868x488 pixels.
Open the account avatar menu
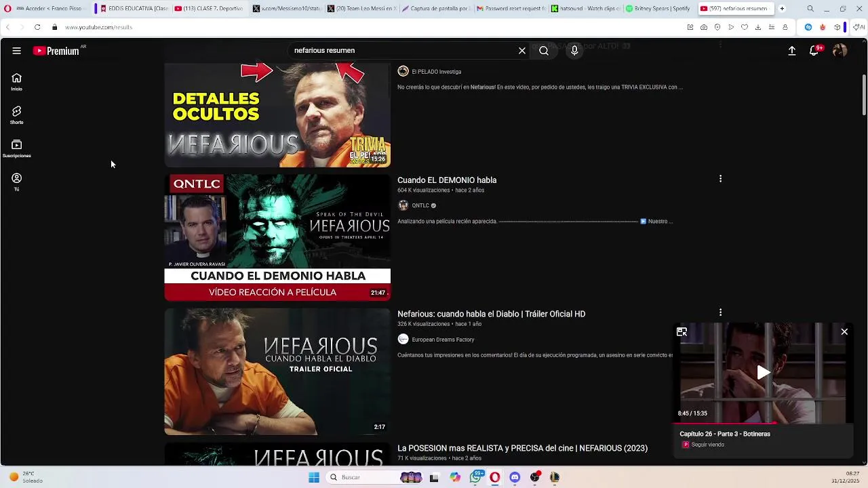pyautogui.click(x=840, y=51)
